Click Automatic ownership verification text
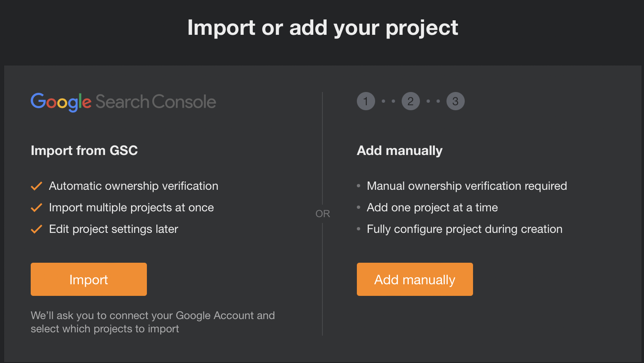644x363 pixels. tap(134, 186)
